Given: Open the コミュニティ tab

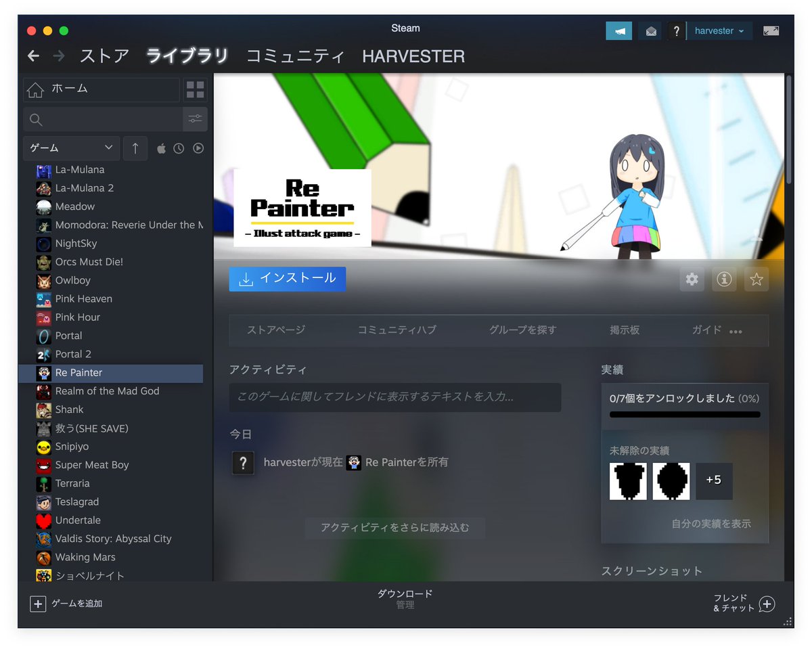Looking at the screenshot, I should pos(295,56).
